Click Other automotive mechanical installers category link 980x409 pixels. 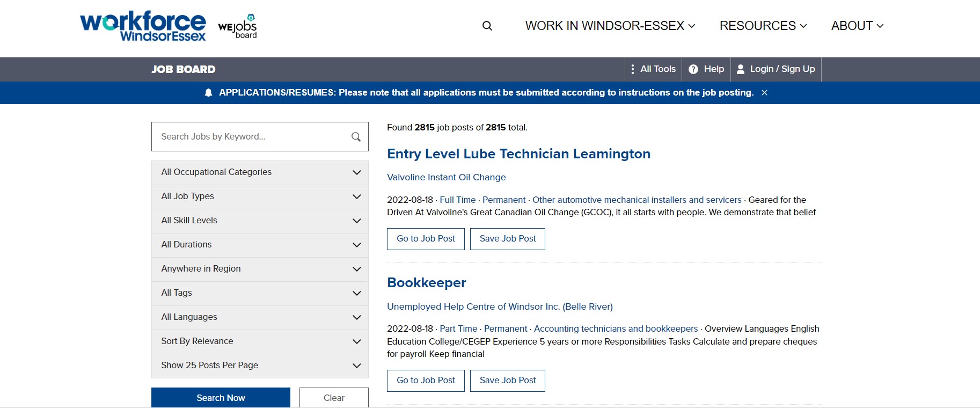637,200
